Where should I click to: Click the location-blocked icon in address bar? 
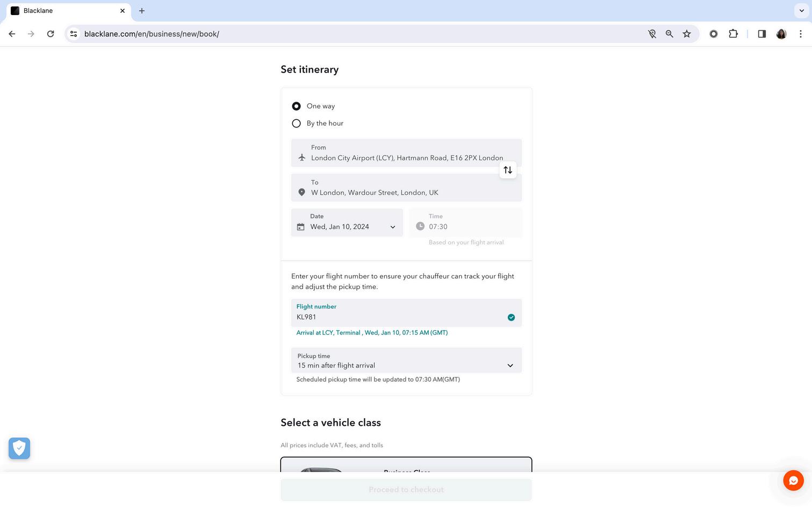(652, 34)
